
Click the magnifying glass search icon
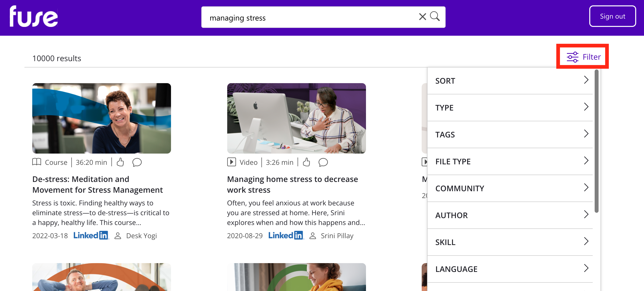tap(435, 16)
